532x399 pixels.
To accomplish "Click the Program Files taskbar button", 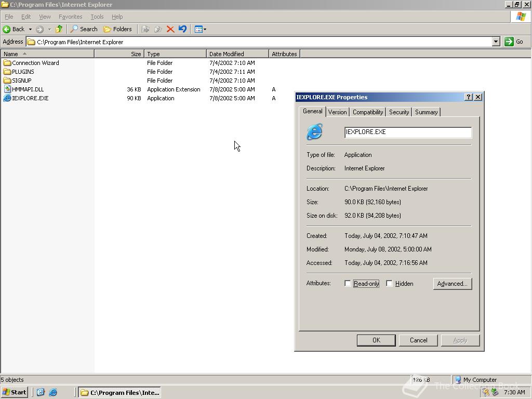I will point(119,393).
